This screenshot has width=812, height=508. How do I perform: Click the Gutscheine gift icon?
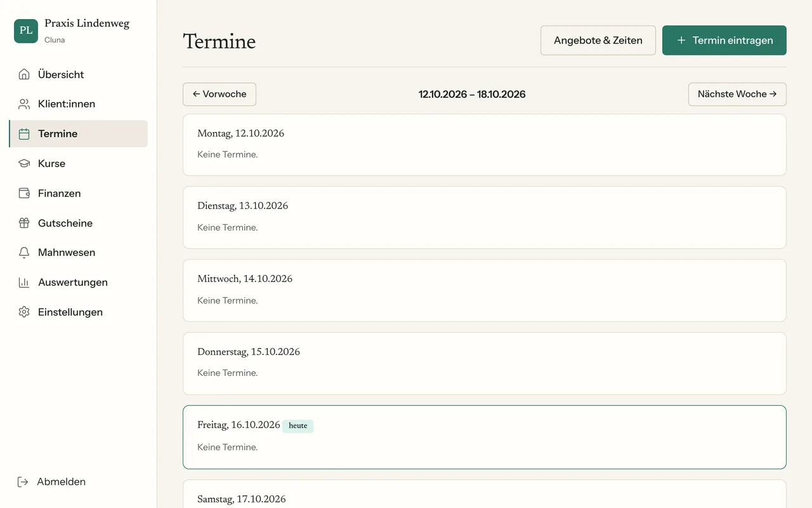(24, 223)
